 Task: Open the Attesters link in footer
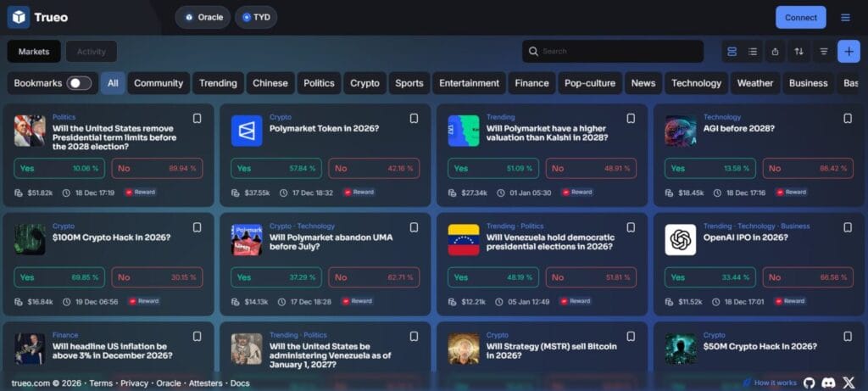[206, 383]
